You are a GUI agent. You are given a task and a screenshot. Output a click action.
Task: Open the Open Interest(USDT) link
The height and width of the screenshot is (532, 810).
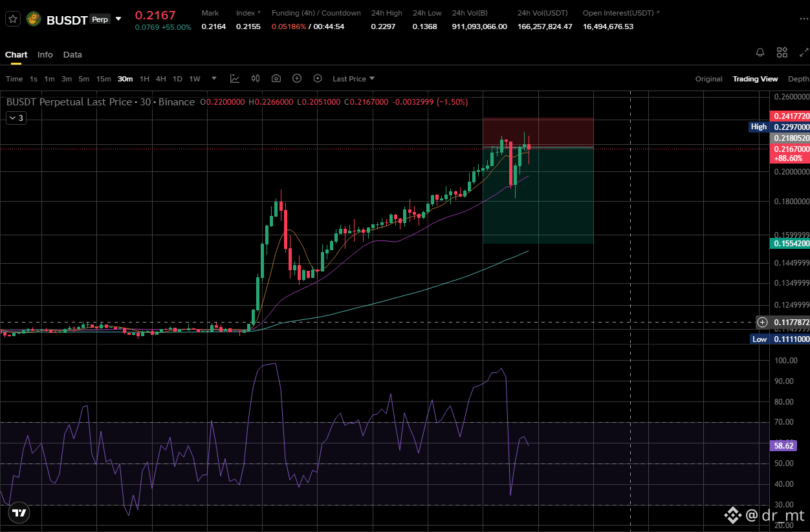(x=622, y=13)
